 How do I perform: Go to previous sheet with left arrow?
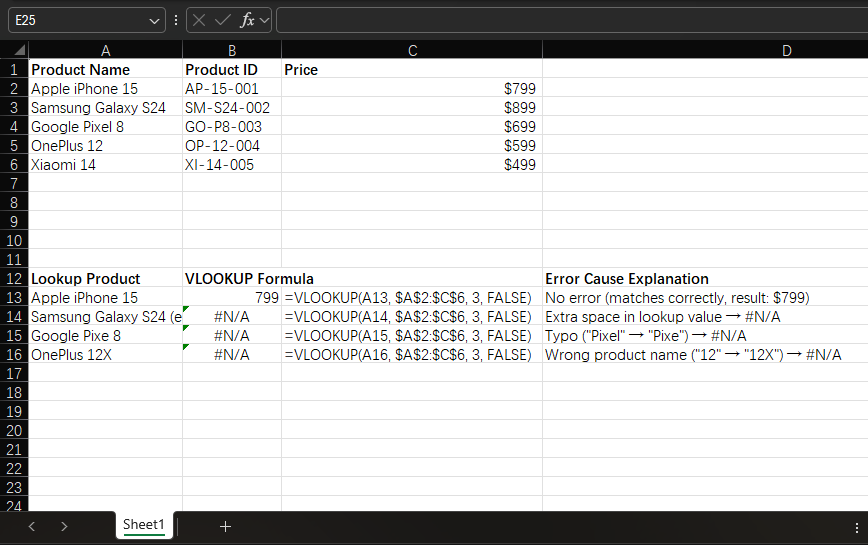coord(32,526)
